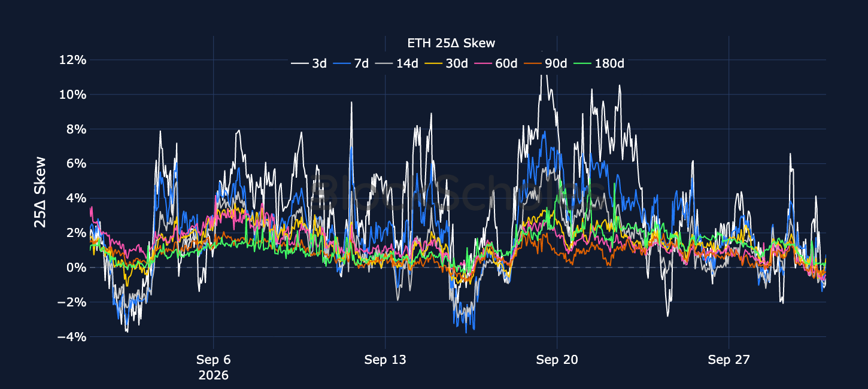This screenshot has width=868, height=389.
Task: Click the 0% y-axis tick label
Action: [76, 268]
